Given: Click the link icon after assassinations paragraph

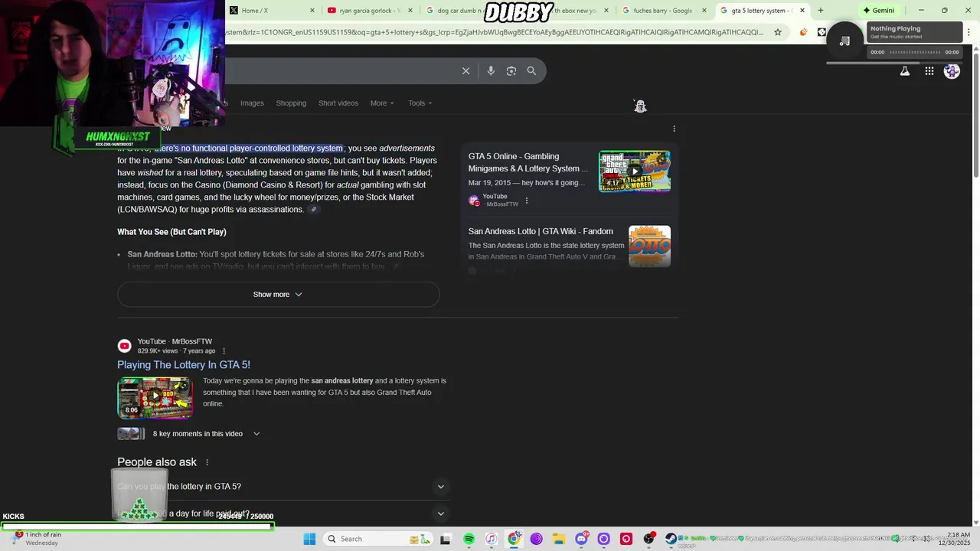Looking at the screenshot, I should pyautogui.click(x=313, y=210).
